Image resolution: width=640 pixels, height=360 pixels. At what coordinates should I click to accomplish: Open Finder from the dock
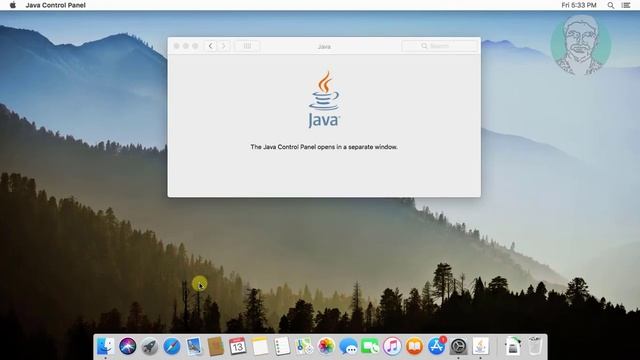point(106,347)
